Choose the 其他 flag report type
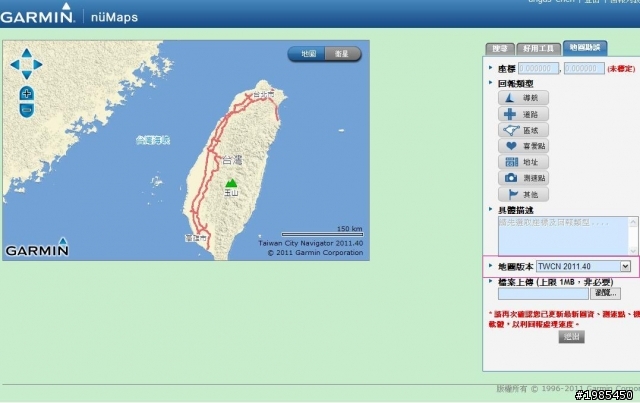 point(523,194)
